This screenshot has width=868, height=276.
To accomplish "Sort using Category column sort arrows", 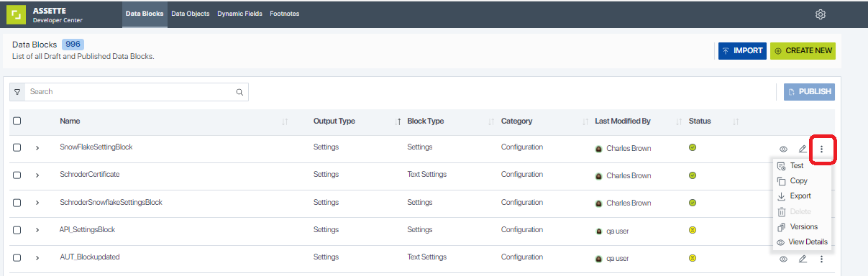I will point(585,121).
